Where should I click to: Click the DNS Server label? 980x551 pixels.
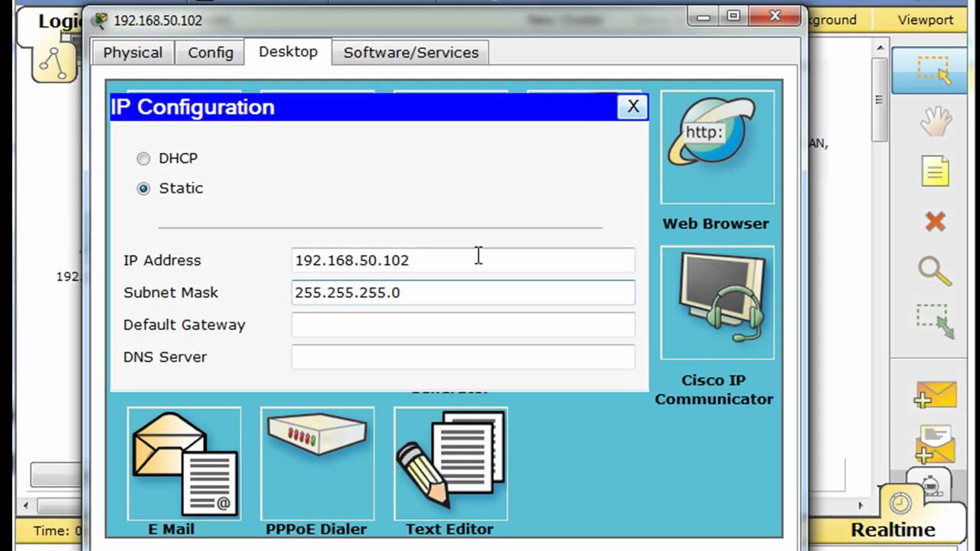click(165, 357)
